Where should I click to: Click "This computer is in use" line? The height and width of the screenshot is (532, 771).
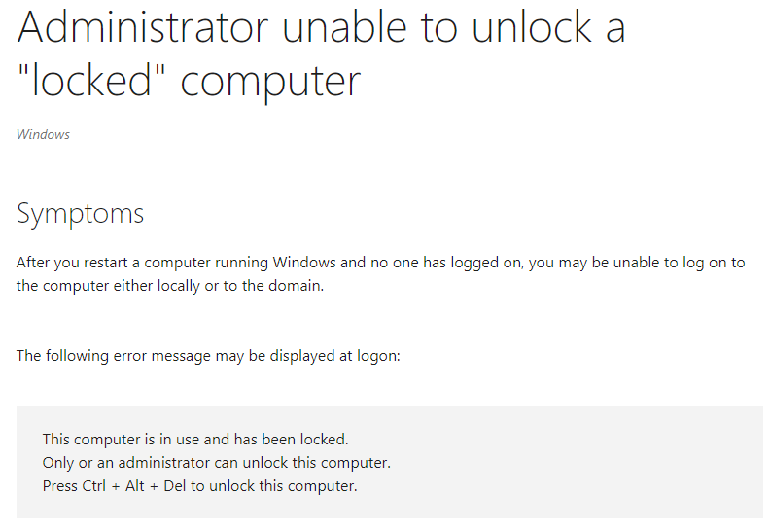195,440
